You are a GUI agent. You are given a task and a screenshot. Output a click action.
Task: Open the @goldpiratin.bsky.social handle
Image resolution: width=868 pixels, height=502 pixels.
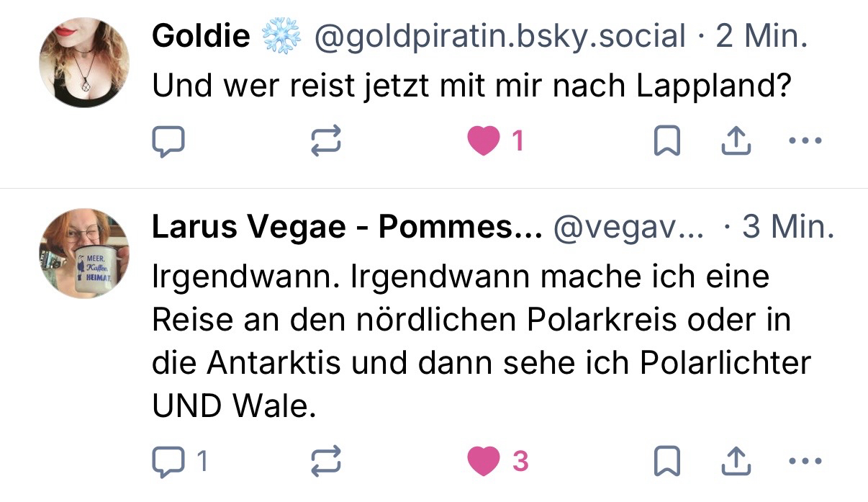tap(498, 35)
